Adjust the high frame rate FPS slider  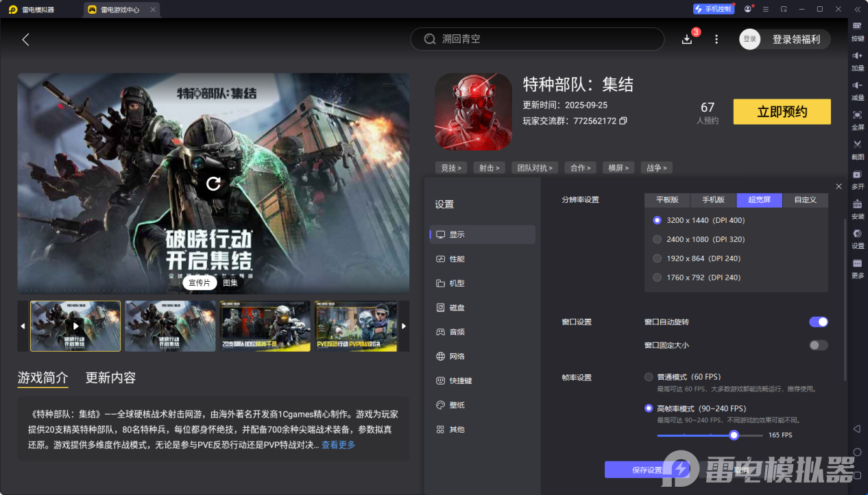pos(734,435)
